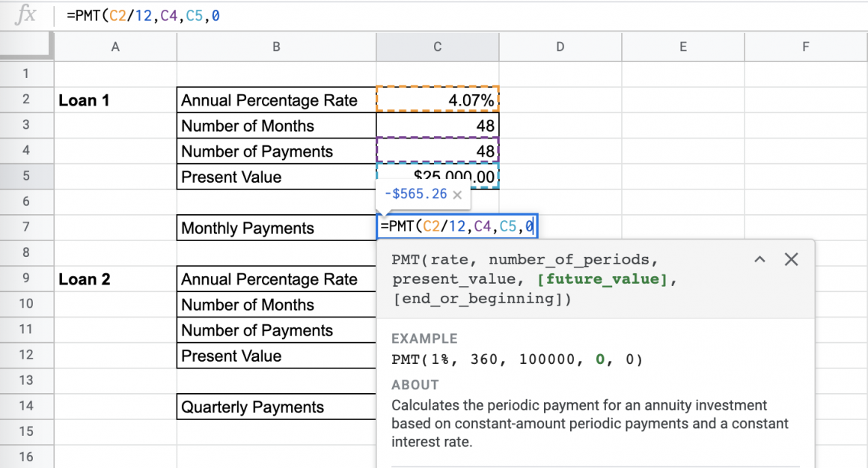Select the Number of Months 48 cell

(437, 125)
